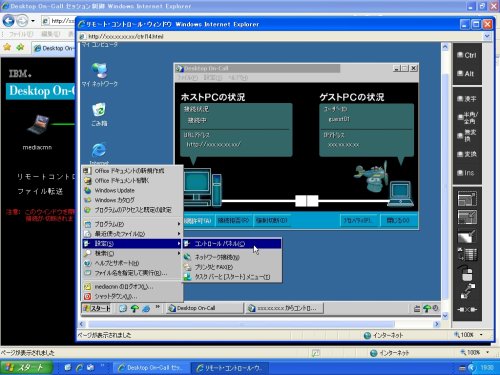Viewport: 500px width, 375px height.
Task: Expand the remote quick launch overflow chevron
Action: click(158, 307)
